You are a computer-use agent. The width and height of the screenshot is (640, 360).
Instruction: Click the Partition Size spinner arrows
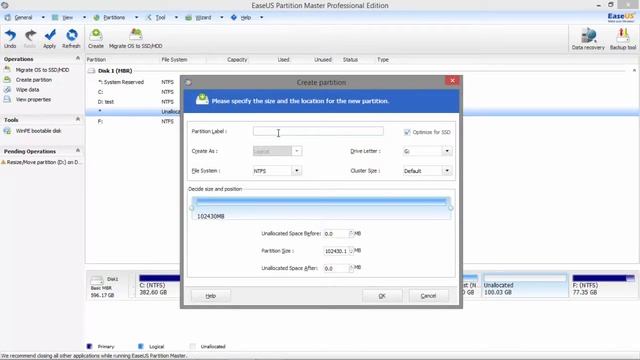coord(351,251)
